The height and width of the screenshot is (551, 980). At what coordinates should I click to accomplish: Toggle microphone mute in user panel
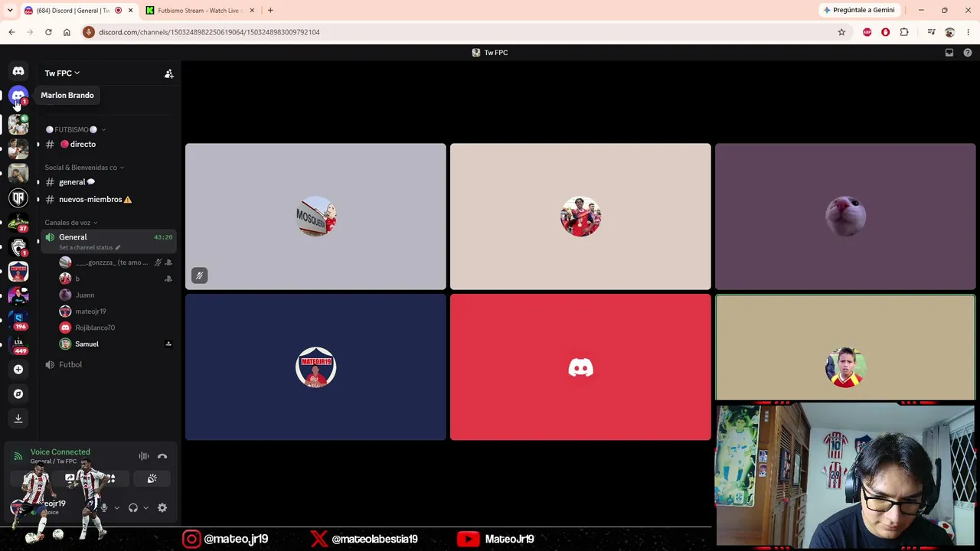[104, 507]
